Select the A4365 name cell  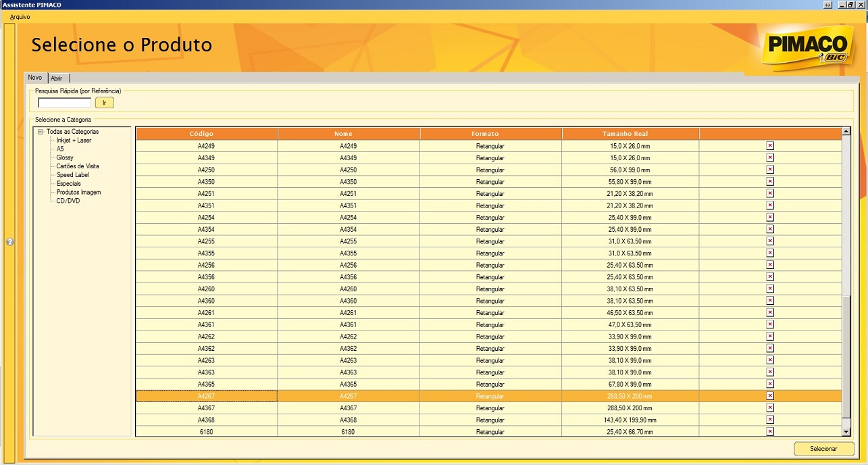(x=349, y=384)
